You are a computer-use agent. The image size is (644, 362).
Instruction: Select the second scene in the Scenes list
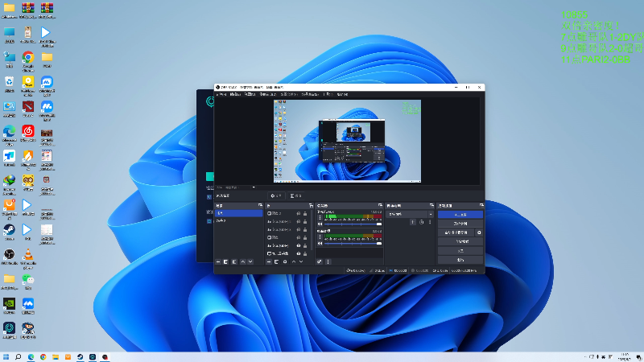[238, 220]
